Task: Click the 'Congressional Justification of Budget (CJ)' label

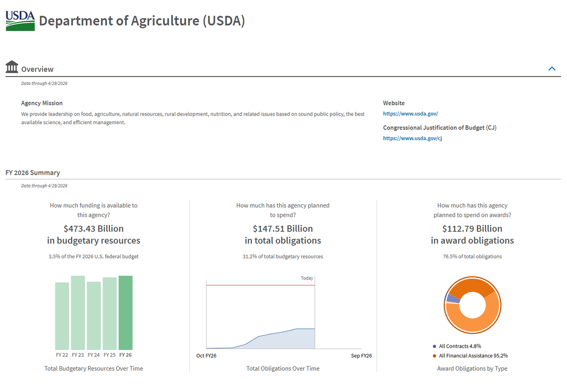Action: click(x=440, y=128)
